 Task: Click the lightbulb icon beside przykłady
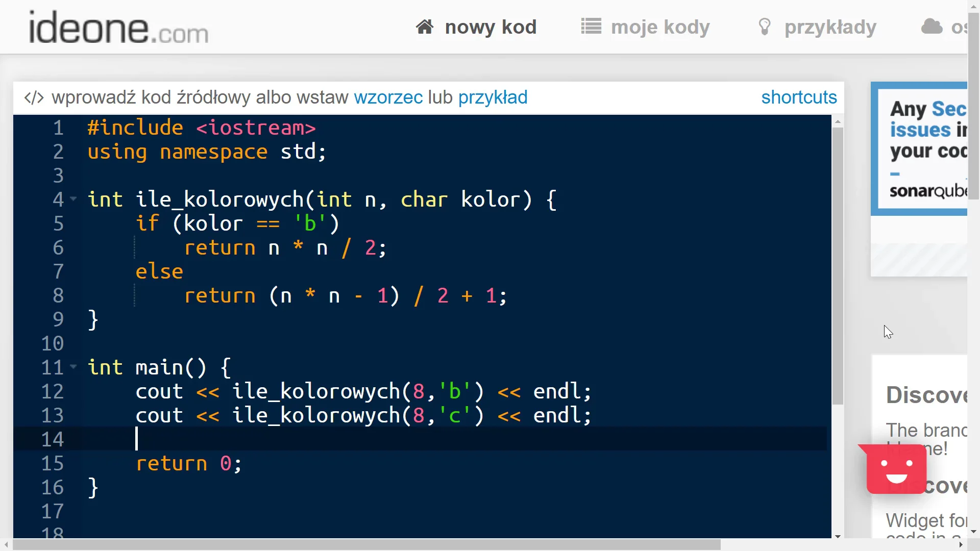pyautogui.click(x=764, y=27)
